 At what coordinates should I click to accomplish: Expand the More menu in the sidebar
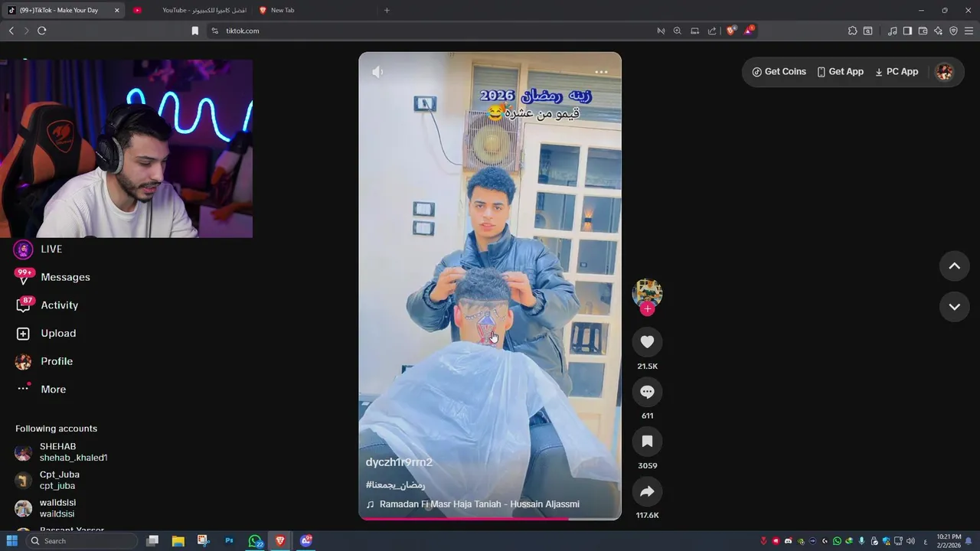41,390
